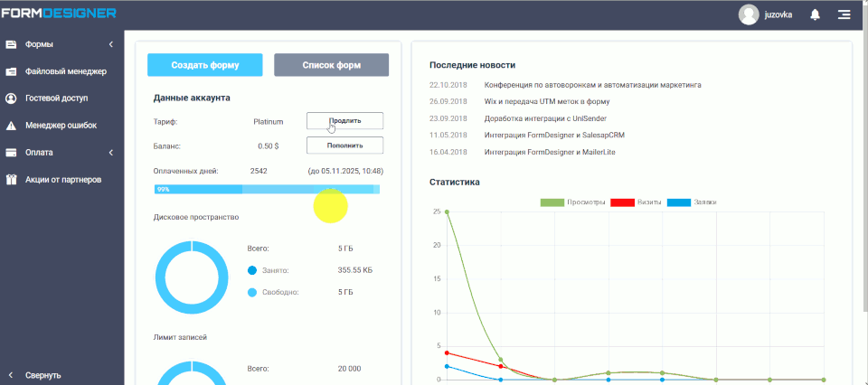Image resolution: width=868 pixels, height=385 pixels.
Task: Click the Формы sidebar icon
Action: 12,44
